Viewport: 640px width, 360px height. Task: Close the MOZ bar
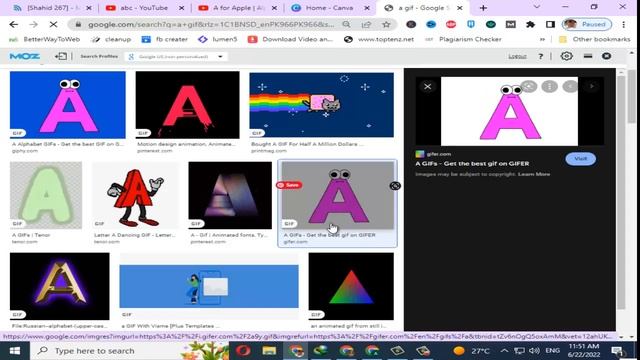click(607, 56)
